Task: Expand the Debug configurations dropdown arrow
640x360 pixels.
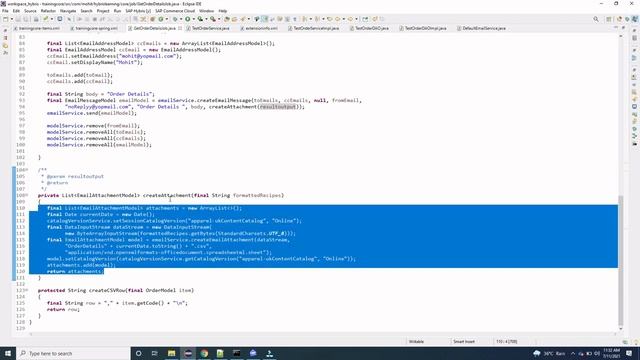Action: 181,19
